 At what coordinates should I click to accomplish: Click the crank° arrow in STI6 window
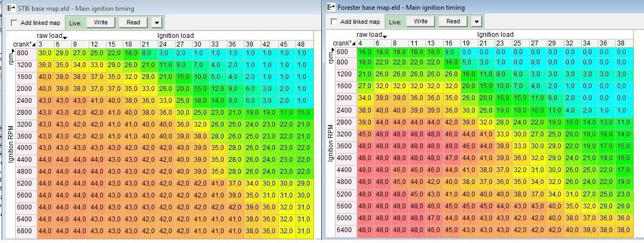coord(34,44)
